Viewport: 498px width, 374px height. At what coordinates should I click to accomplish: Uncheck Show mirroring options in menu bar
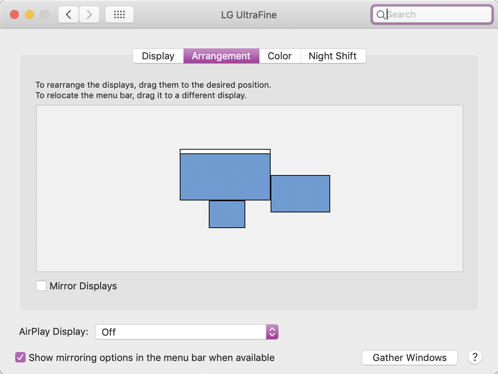(20, 357)
